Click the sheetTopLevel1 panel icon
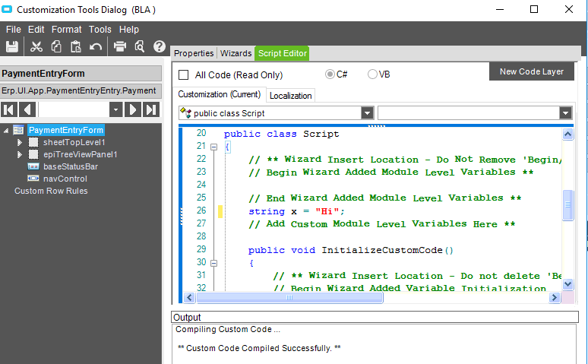588x364 pixels. coord(33,142)
